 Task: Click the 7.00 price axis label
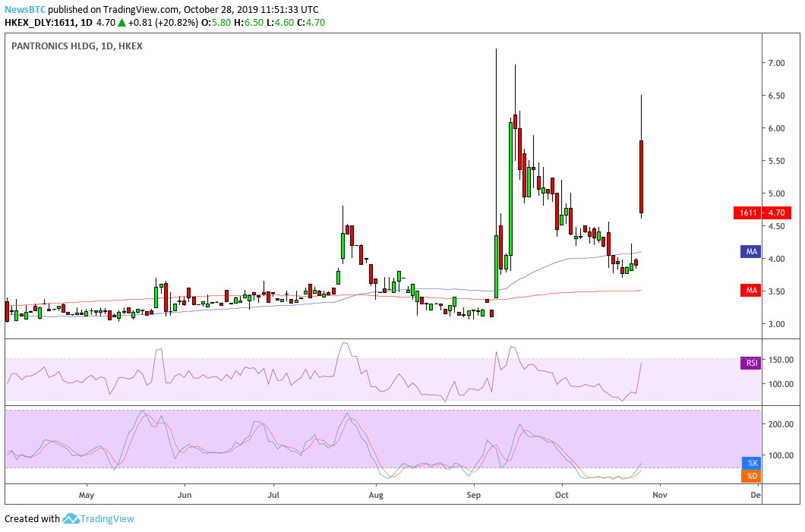(776, 63)
